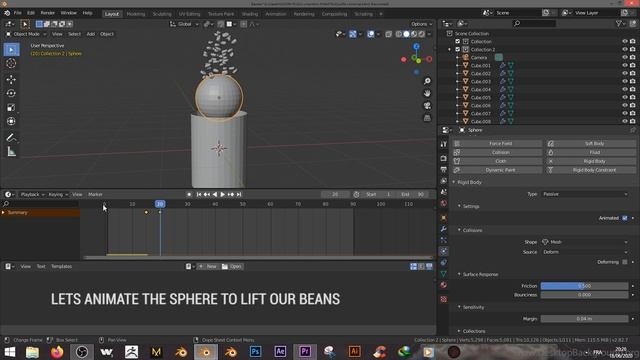The height and width of the screenshot is (360, 640).
Task: Expand the Summary channel row
Action: (x=3, y=213)
